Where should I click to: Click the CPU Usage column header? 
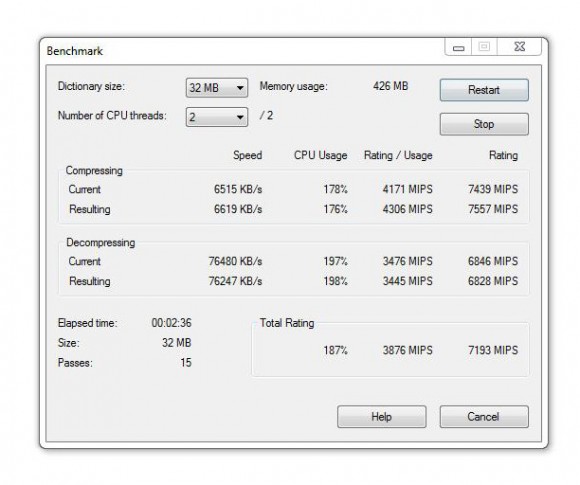click(320, 155)
